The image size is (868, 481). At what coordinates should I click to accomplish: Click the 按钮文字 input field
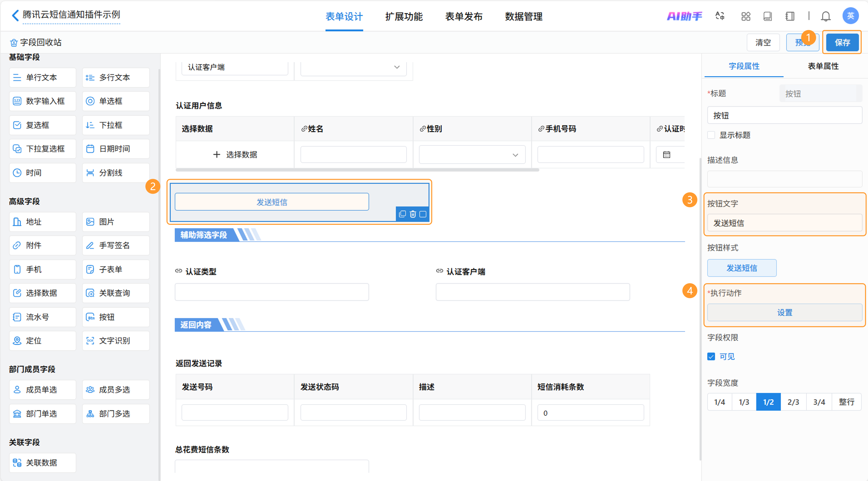point(784,223)
